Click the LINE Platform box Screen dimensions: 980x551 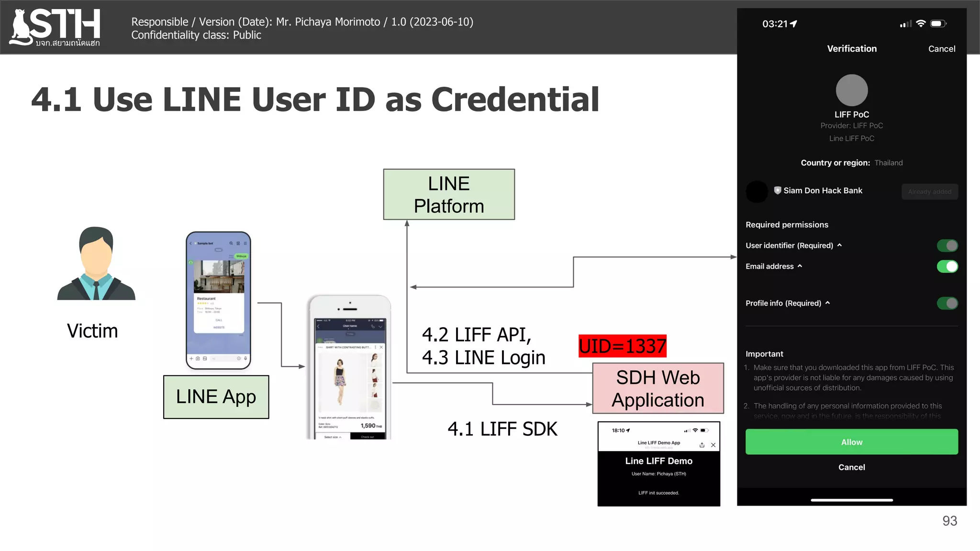pyautogui.click(x=449, y=194)
